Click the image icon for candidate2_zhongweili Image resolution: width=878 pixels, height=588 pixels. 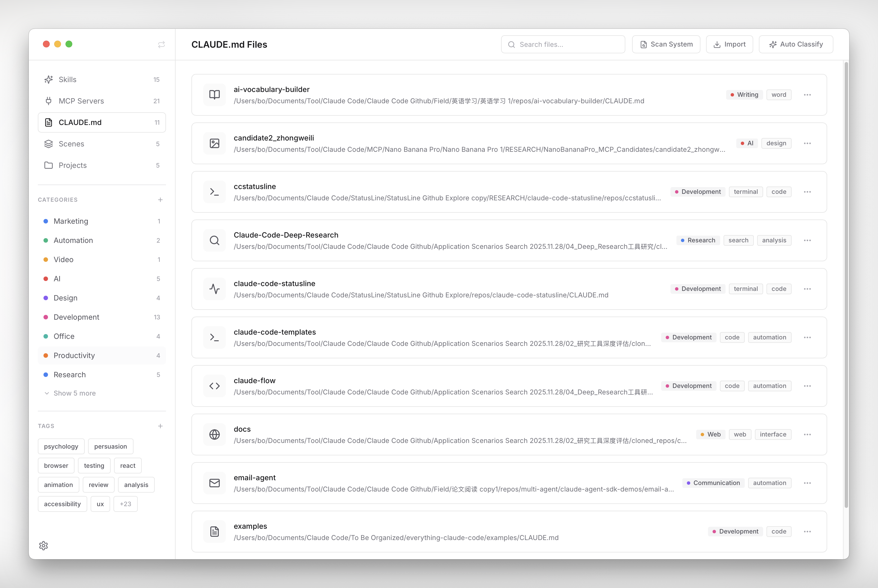pyautogui.click(x=214, y=143)
